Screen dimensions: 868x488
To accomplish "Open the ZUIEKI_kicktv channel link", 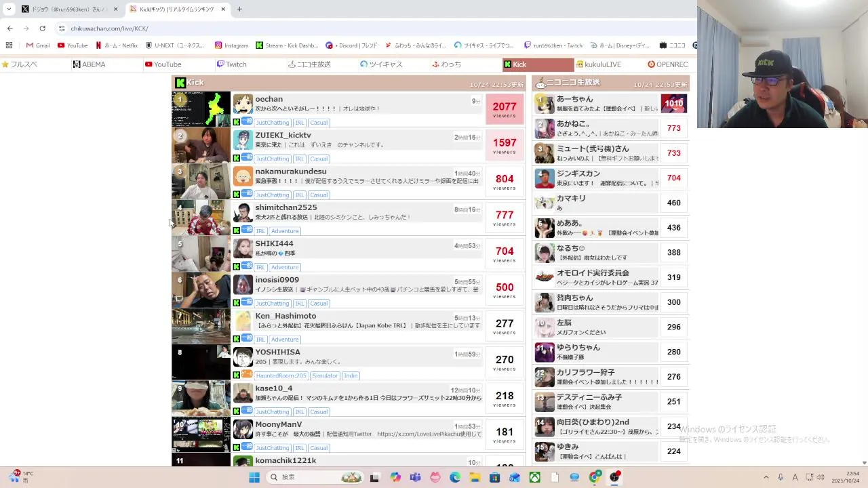I will [283, 135].
